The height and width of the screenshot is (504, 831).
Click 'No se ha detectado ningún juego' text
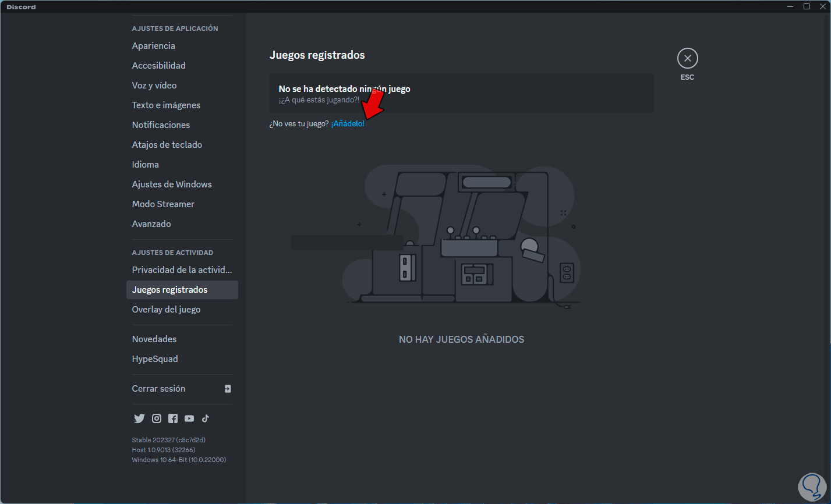pyautogui.click(x=344, y=89)
